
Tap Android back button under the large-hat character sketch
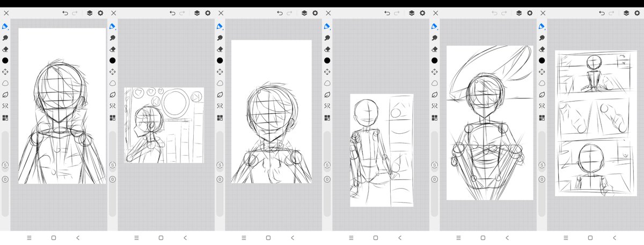pos(507,237)
